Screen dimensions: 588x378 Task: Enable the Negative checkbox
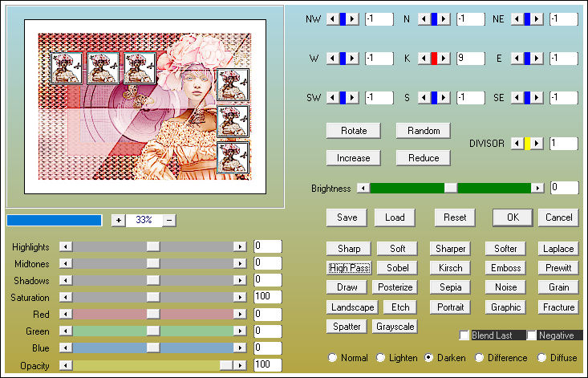pos(531,335)
